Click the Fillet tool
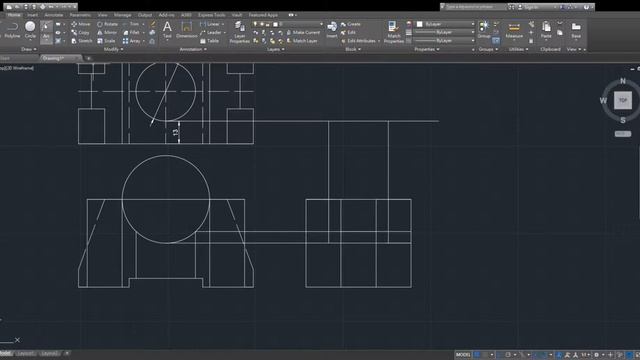 click(x=131, y=33)
